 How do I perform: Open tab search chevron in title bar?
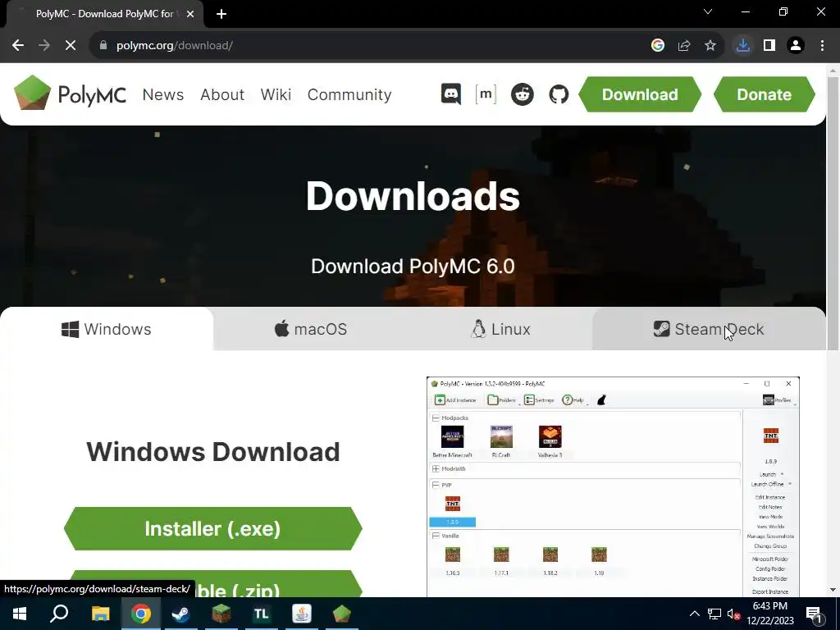click(708, 11)
